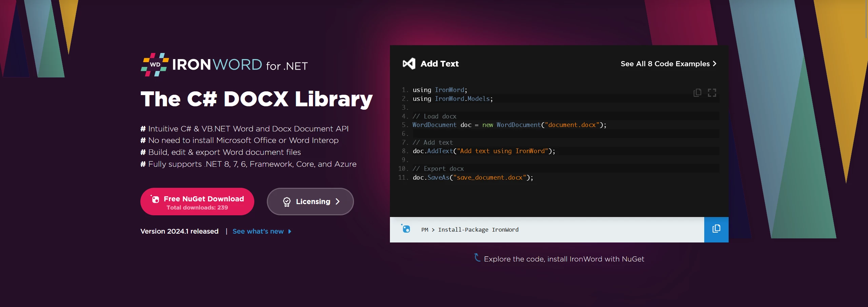This screenshot has height=307, width=868.
Task: Open the See what's new link
Action: click(258, 232)
